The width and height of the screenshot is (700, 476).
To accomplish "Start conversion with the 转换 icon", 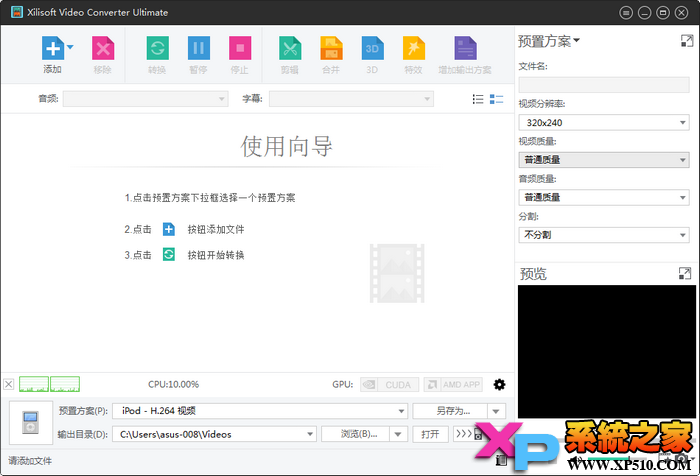I will click(158, 48).
